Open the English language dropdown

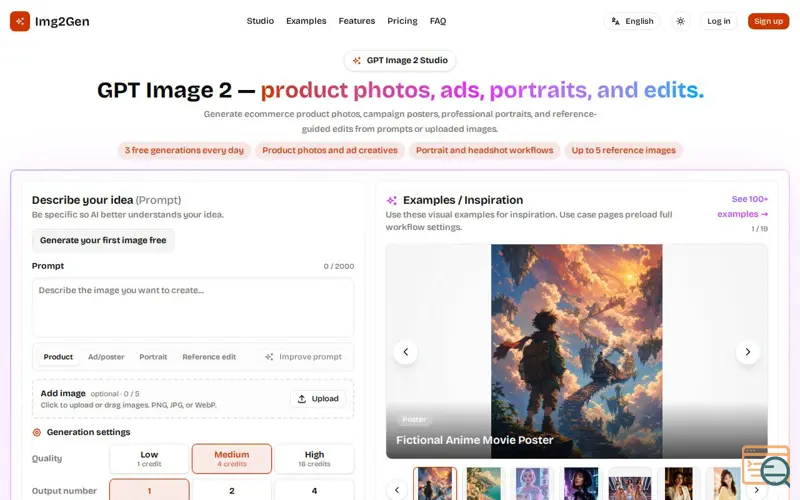point(632,21)
